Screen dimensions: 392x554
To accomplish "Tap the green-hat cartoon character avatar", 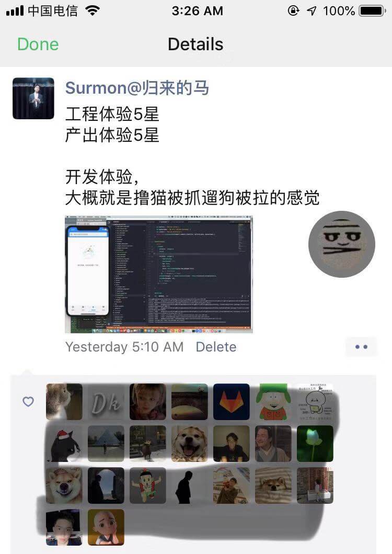I will (x=273, y=402).
